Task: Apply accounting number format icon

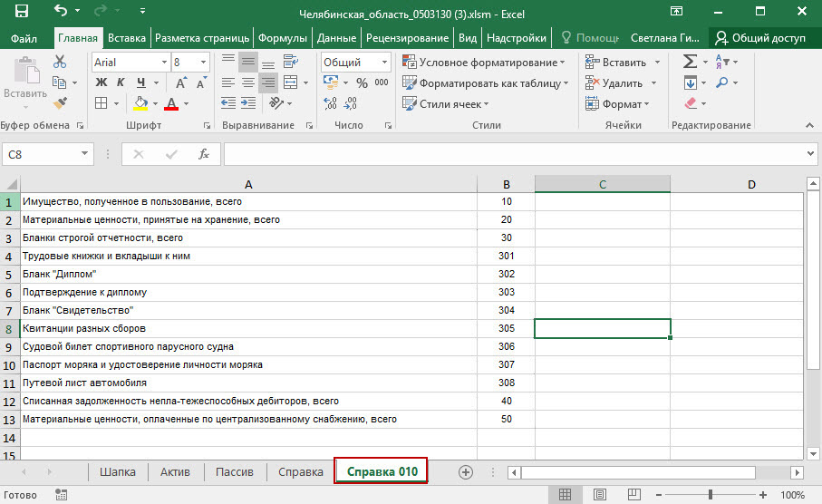Action: [331, 82]
